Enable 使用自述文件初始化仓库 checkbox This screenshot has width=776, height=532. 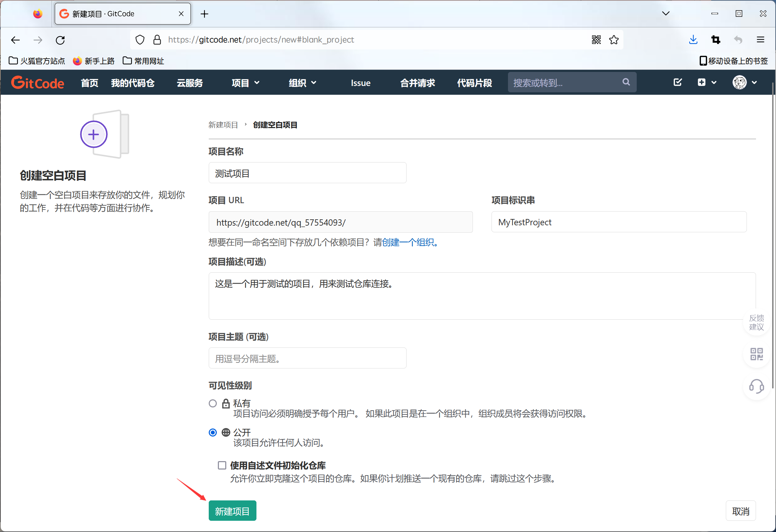tap(222, 465)
